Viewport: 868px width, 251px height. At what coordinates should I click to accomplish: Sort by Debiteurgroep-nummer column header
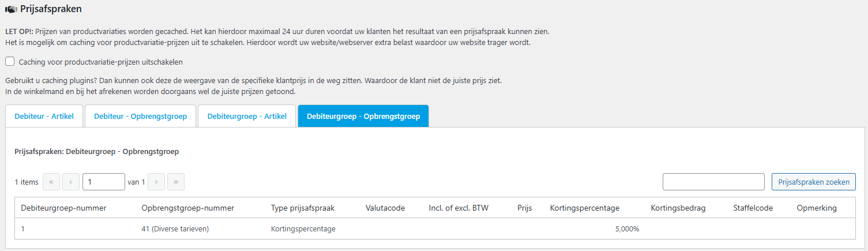[x=63, y=208]
